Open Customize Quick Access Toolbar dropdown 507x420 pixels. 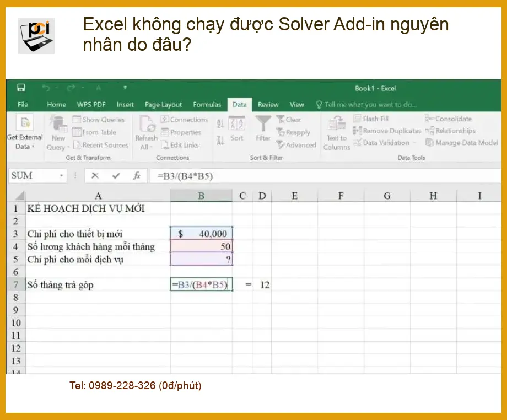[x=125, y=88]
